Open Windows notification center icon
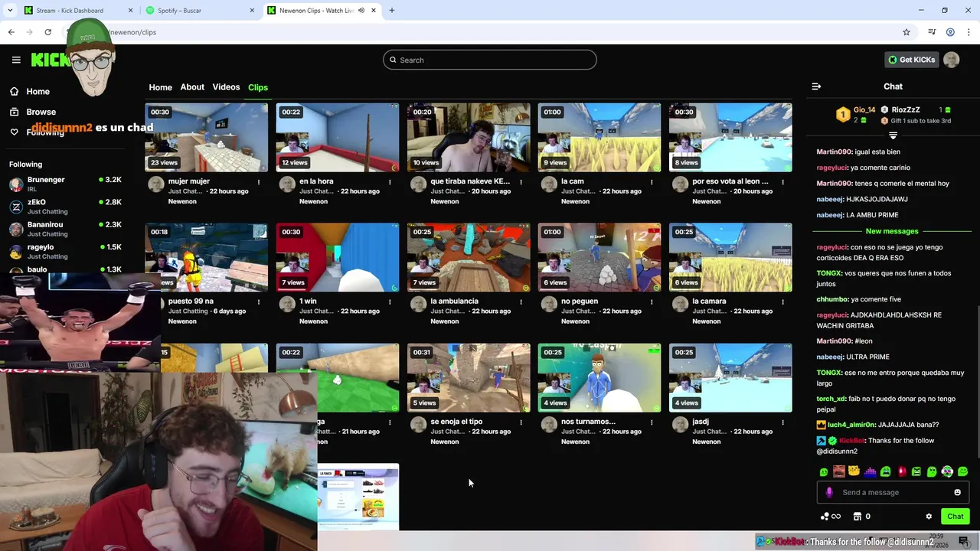Screen dimensions: 980x551 pos(963,542)
